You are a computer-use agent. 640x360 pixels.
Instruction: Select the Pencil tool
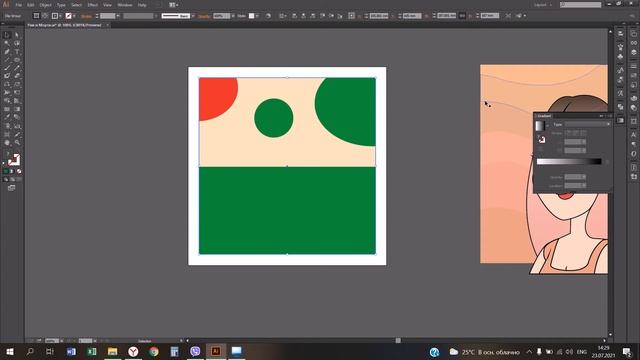[x=17, y=68]
